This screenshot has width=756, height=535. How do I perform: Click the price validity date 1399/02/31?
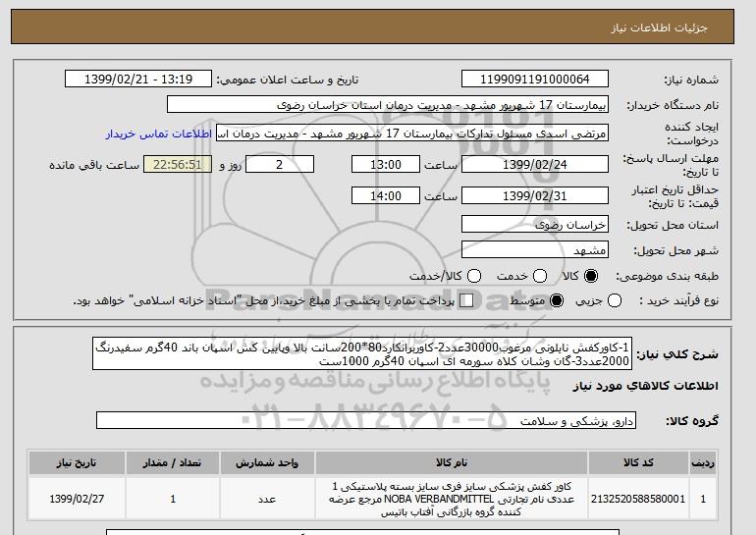click(x=535, y=195)
